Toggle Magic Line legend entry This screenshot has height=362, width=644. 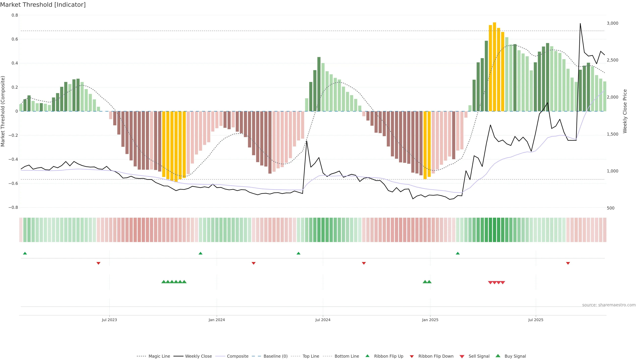point(159,356)
